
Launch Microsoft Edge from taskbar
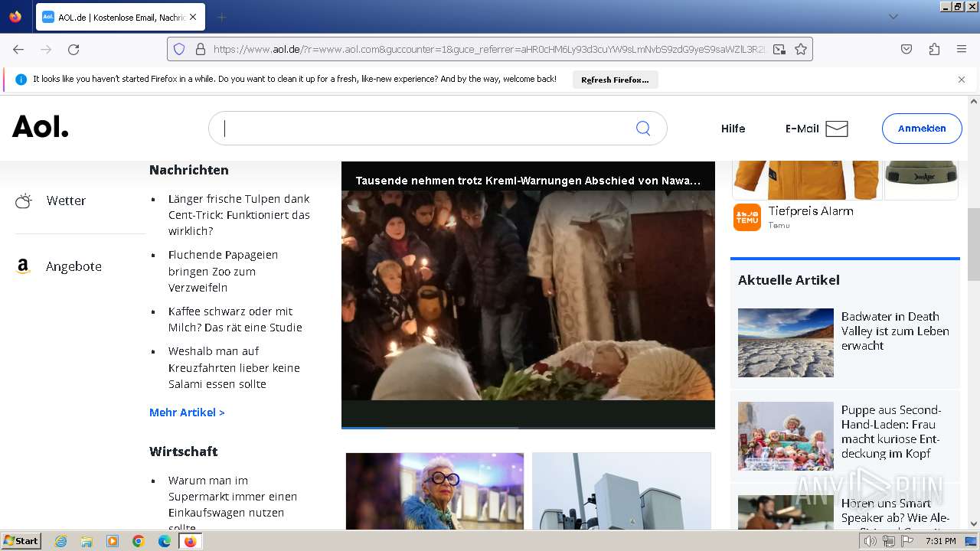point(165,541)
